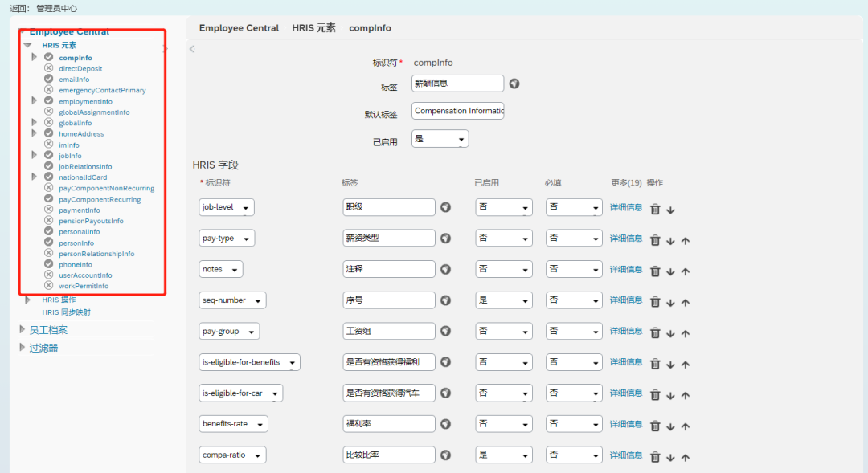Open translations globe for 福利率 label

tap(445, 424)
